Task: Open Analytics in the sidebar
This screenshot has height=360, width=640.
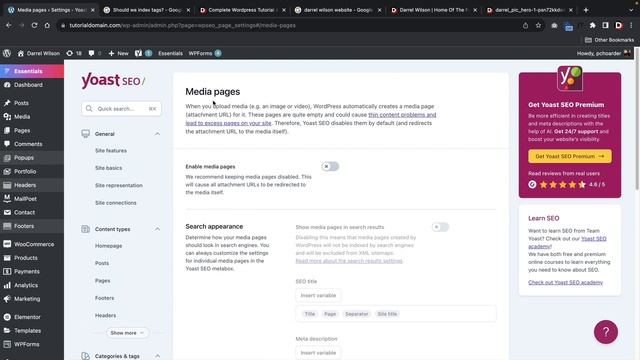Action: (x=26, y=285)
